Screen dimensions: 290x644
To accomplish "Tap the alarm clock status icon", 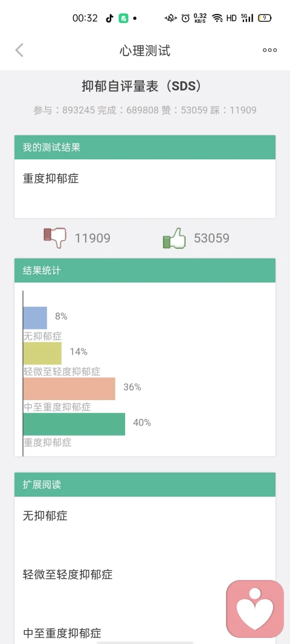I will coord(185,18).
